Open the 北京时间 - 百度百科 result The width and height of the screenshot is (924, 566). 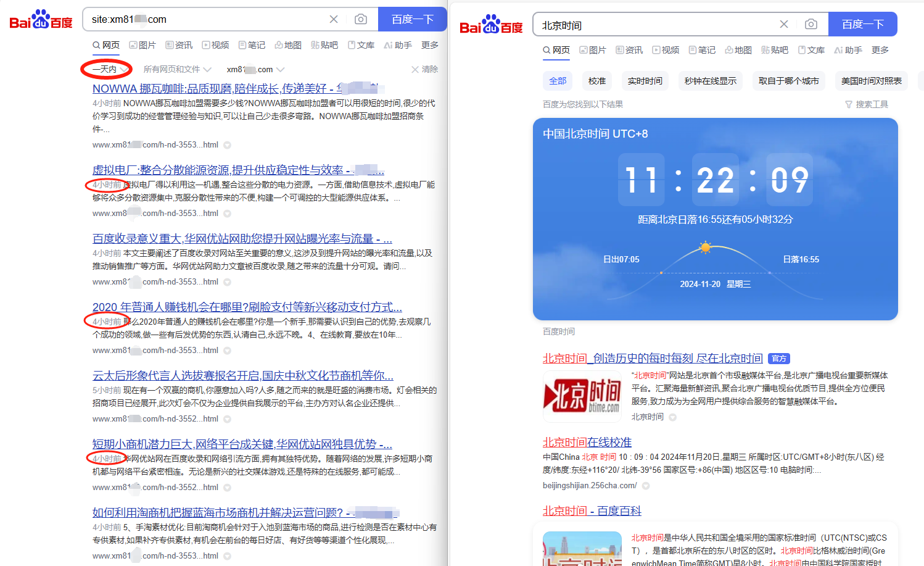pyautogui.click(x=592, y=511)
